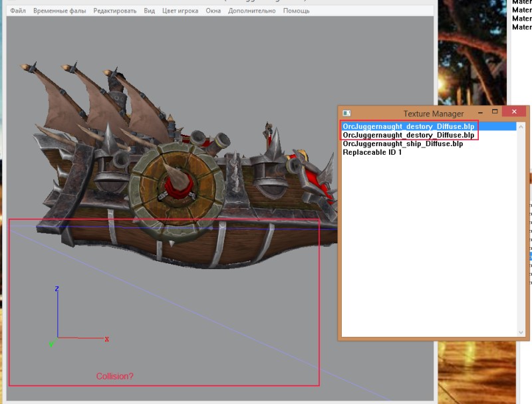Image resolution: width=532 pixels, height=404 pixels.
Task: Click the Texture Manager window icon
Action: tap(346, 113)
